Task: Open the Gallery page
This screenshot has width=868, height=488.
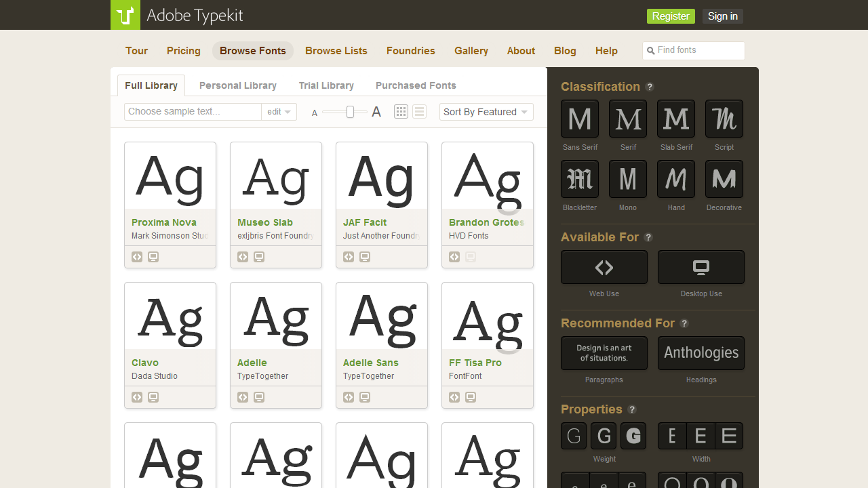Action: tap(471, 51)
